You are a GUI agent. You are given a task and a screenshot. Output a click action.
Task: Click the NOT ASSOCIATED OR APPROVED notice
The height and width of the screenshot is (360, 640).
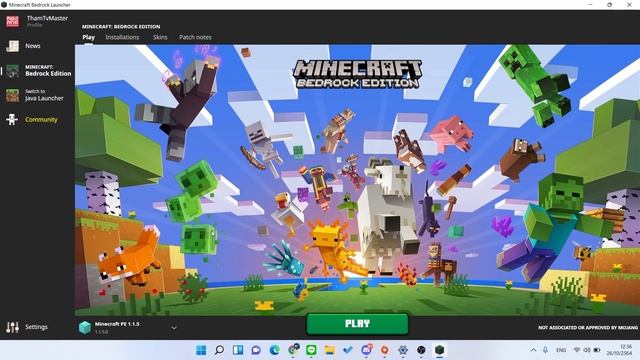587,327
